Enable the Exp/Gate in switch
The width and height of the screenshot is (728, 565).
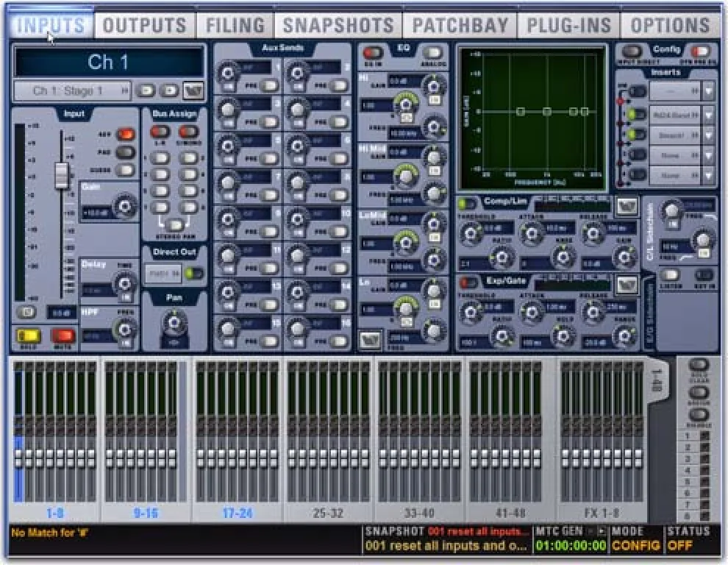[x=467, y=282]
